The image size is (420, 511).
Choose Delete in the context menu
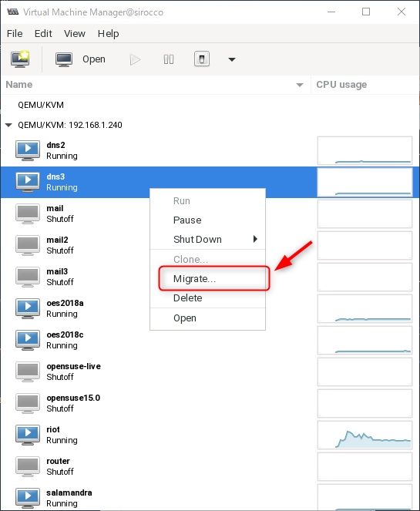click(207, 298)
